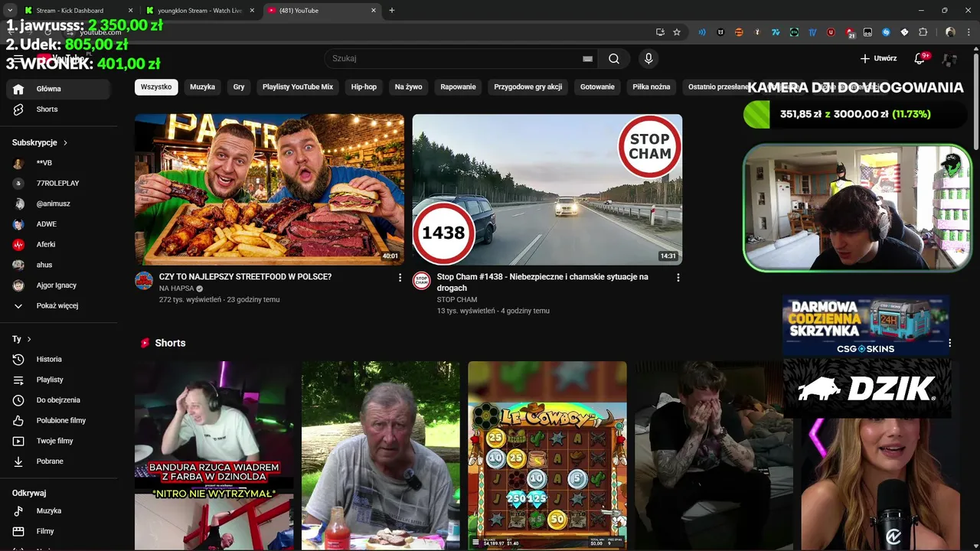Screen dimensions: 980x551
Task: Select the Piłka nożna filter chip
Action: (x=652, y=87)
